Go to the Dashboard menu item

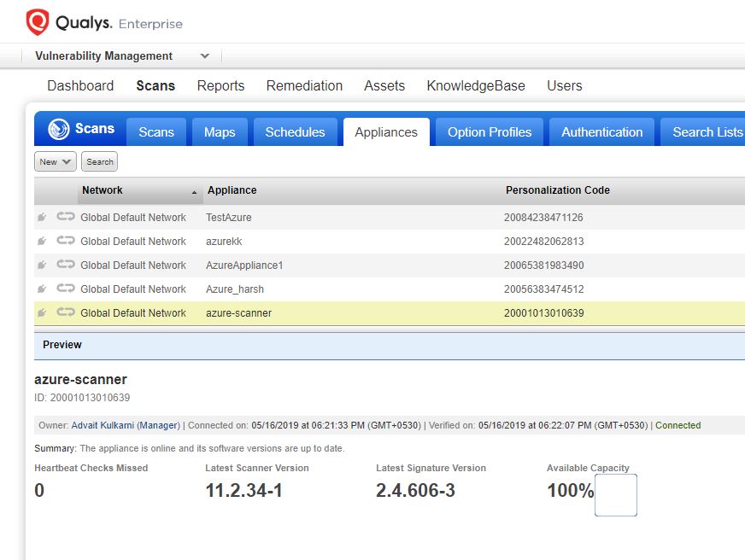[x=80, y=85]
